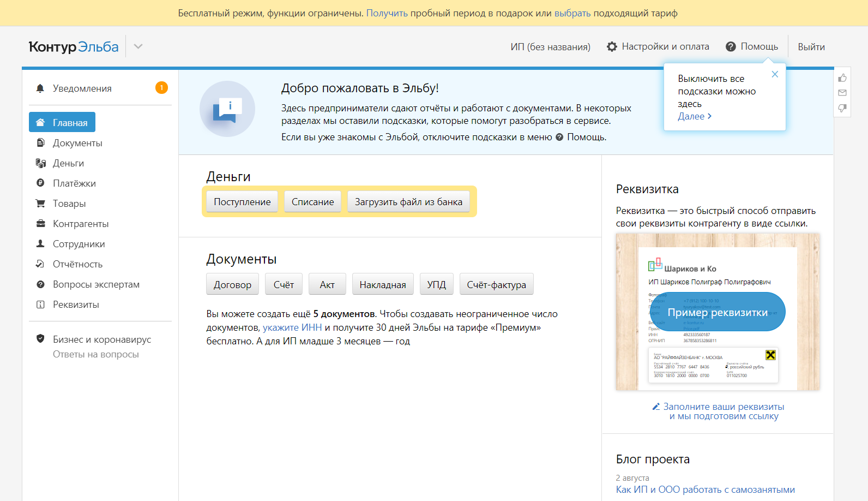Click the Помощь mention in welcome text
This screenshot has height=501, width=868.
(581, 137)
